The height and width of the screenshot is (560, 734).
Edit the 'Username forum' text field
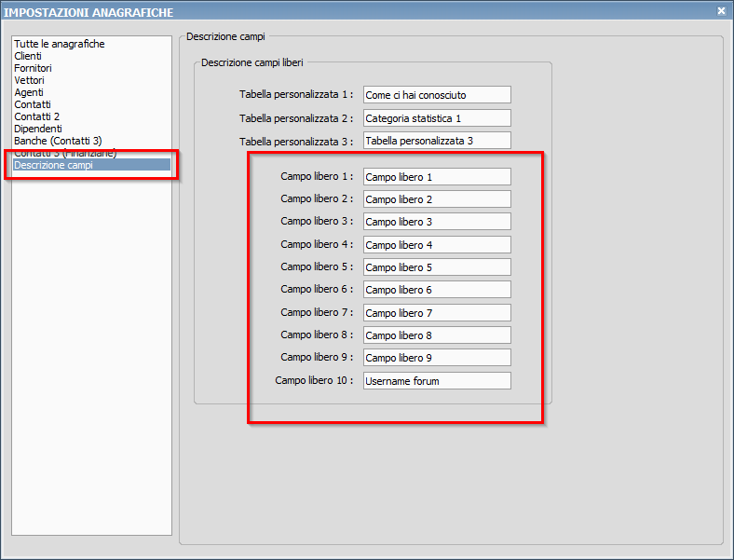coord(437,381)
